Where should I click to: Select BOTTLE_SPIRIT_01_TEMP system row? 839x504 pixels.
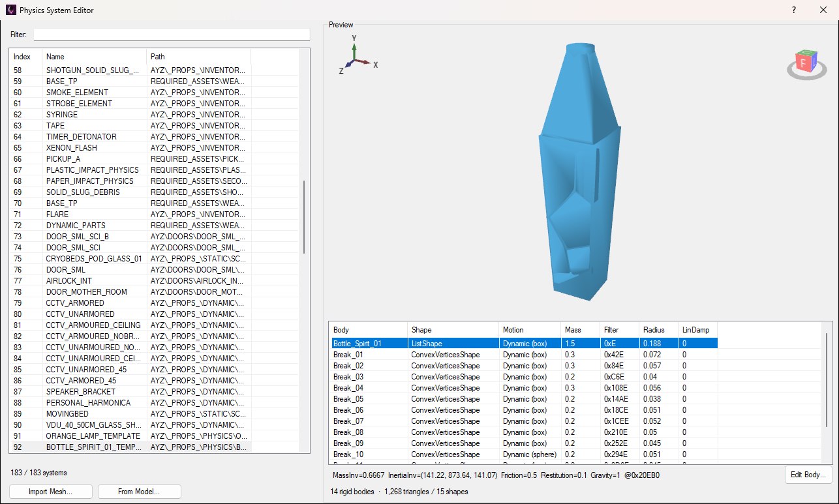click(x=130, y=447)
